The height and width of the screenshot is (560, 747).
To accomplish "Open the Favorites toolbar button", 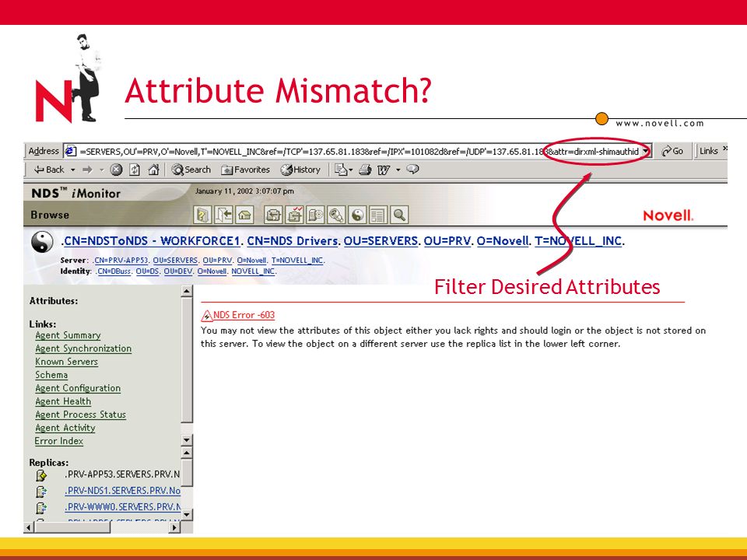I will pos(245,170).
